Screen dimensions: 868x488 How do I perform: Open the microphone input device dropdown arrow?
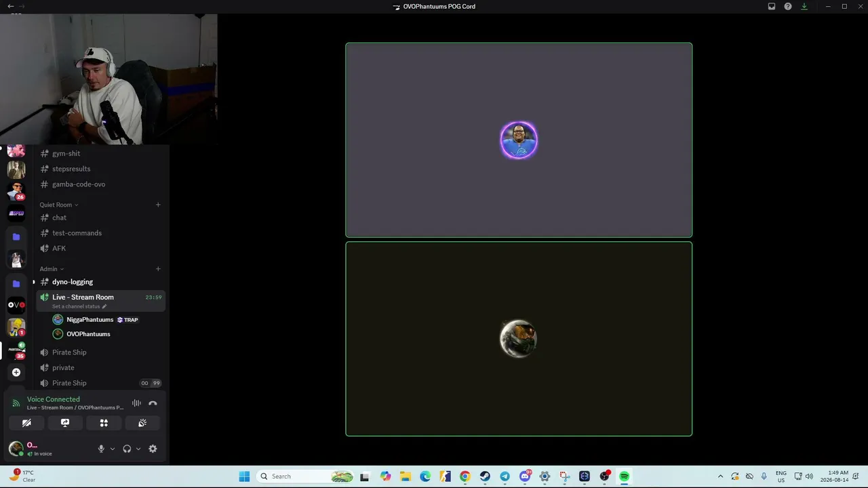click(113, 449)
